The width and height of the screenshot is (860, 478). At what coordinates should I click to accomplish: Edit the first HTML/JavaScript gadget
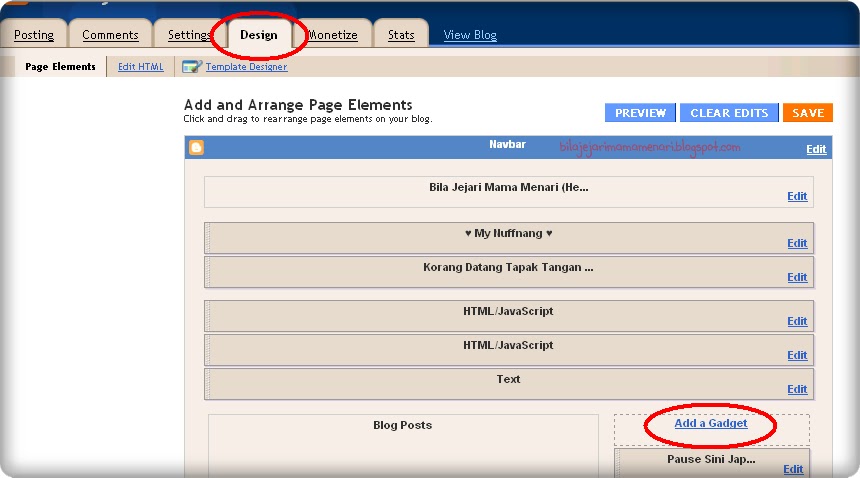click(797, 321)
